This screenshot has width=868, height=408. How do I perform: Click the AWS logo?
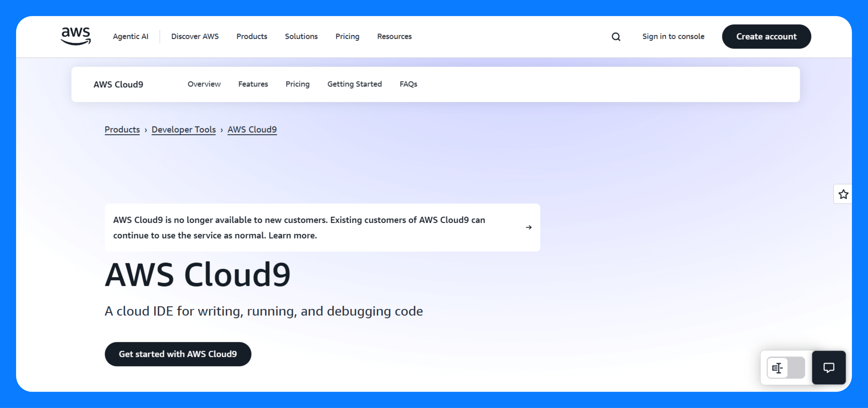point(76,36)
